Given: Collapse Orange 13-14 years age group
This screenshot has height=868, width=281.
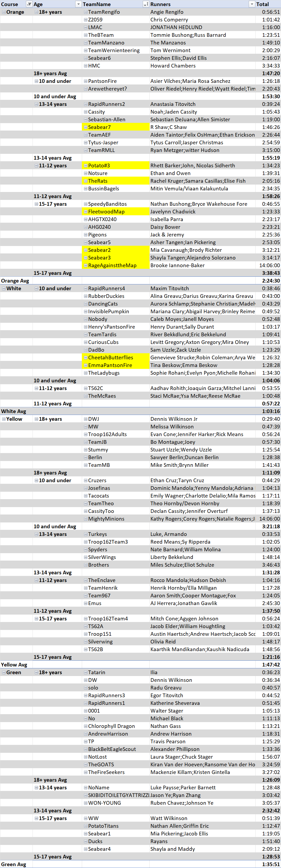Looking at the screenshot, I should click(36, 104).
